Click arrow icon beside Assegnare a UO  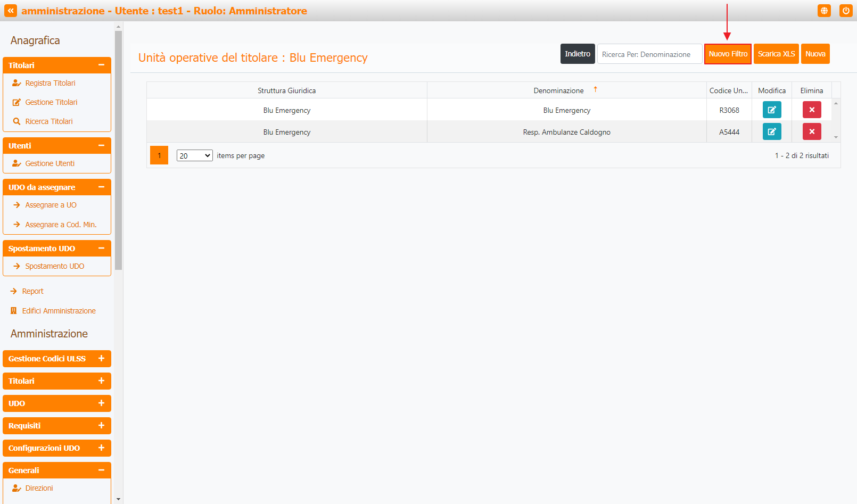(x=17, y=205)
